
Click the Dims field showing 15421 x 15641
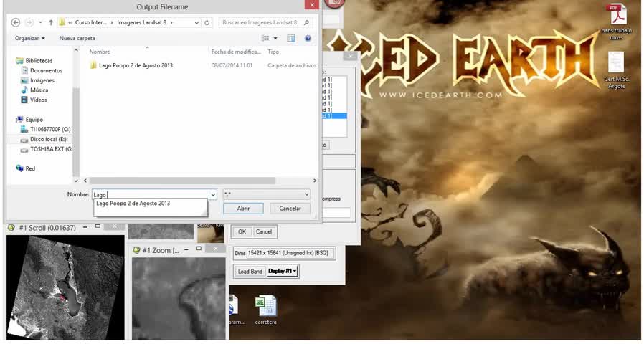tap(290, 253)
